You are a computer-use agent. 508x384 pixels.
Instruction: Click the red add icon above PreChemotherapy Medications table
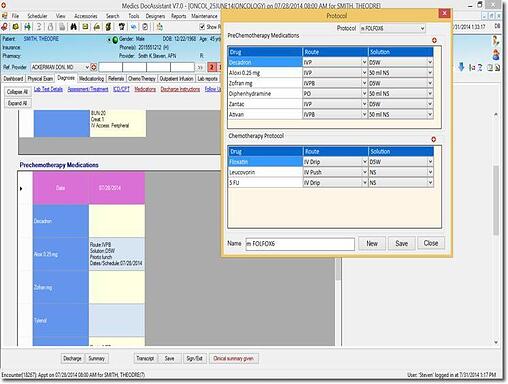tap(434, 40)
